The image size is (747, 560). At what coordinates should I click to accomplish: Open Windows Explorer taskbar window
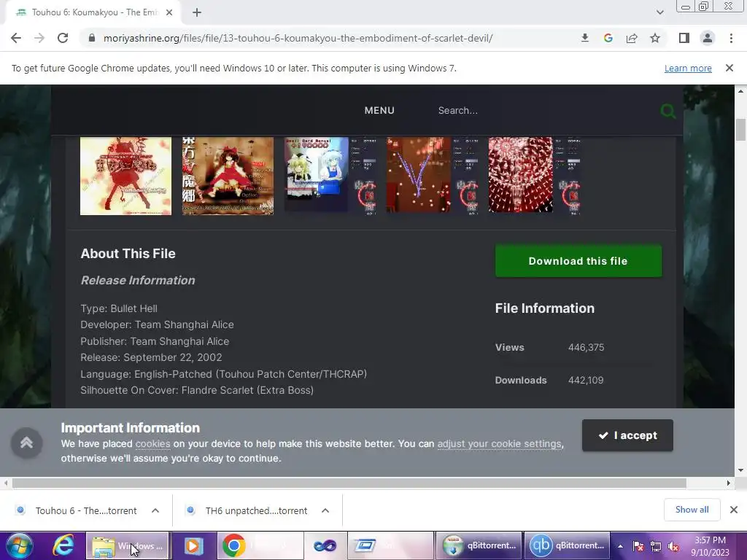[x=128, y=545]
